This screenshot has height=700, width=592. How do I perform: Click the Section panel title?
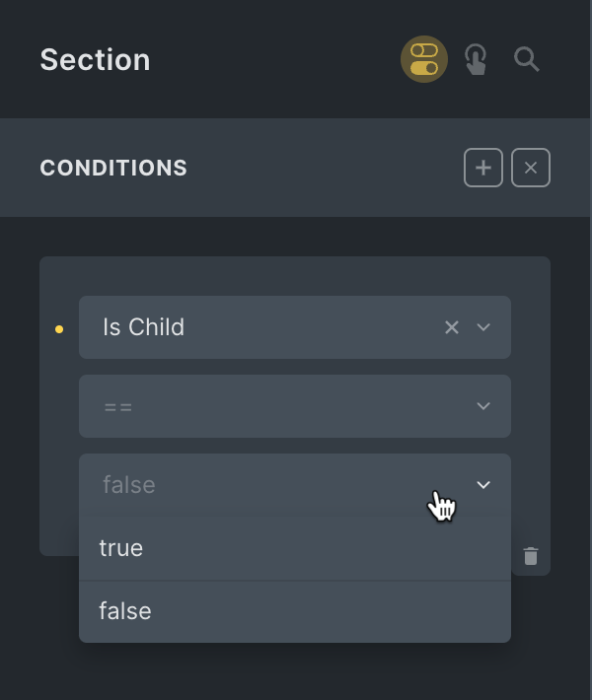pos(95,59)
